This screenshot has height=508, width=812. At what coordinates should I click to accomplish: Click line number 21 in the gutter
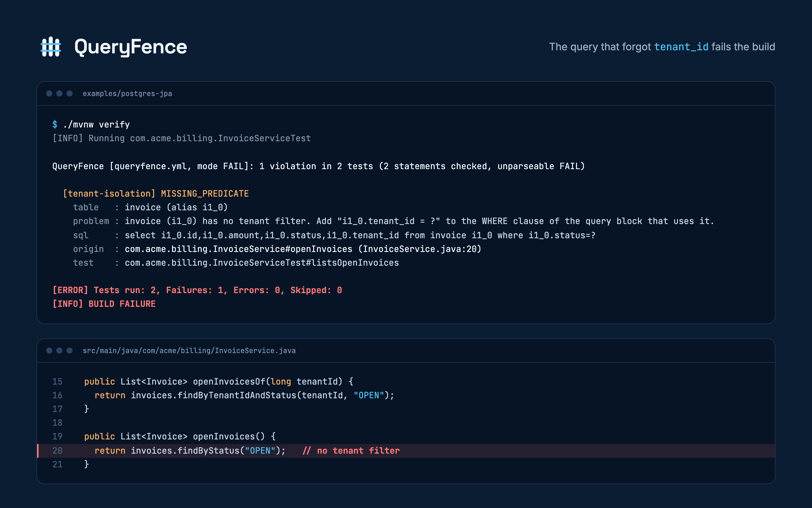[57, 465]
